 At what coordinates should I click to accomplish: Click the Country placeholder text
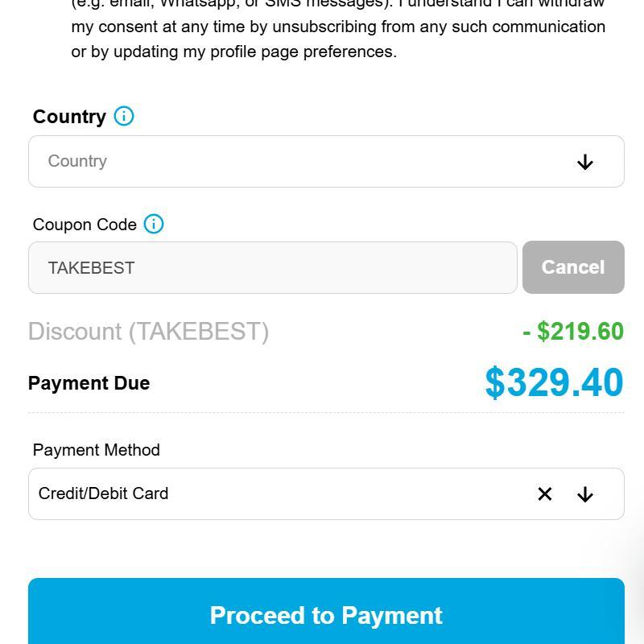pos(77,161)
